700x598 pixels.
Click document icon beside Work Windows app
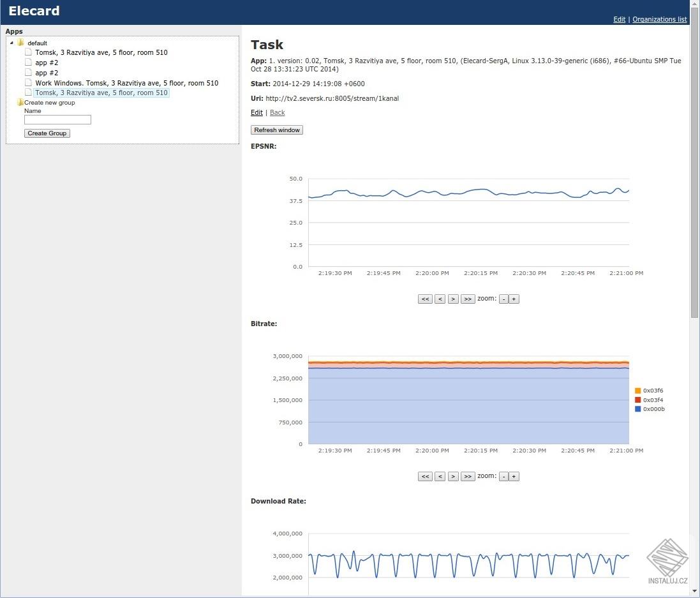pos(29,83)
